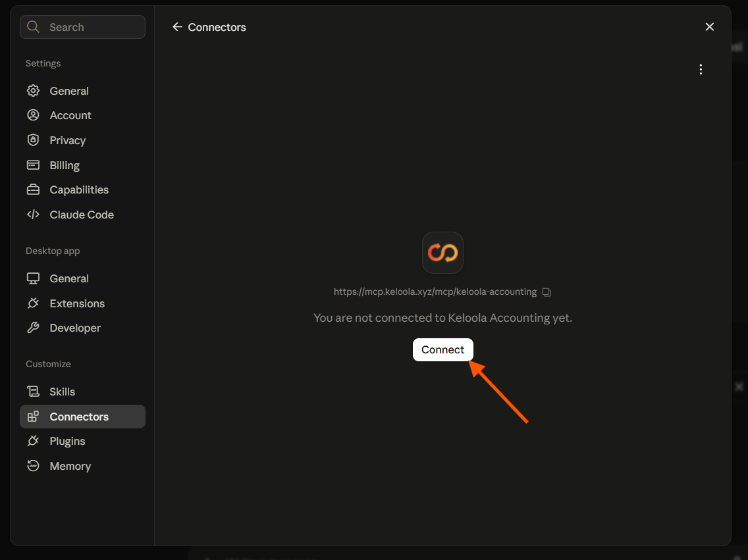Image resolution: width=748 pixels, height=560 pixels.
Task: Click the Keloola Accounting logo
Action: pyautogui.click(x=442, y=253)
